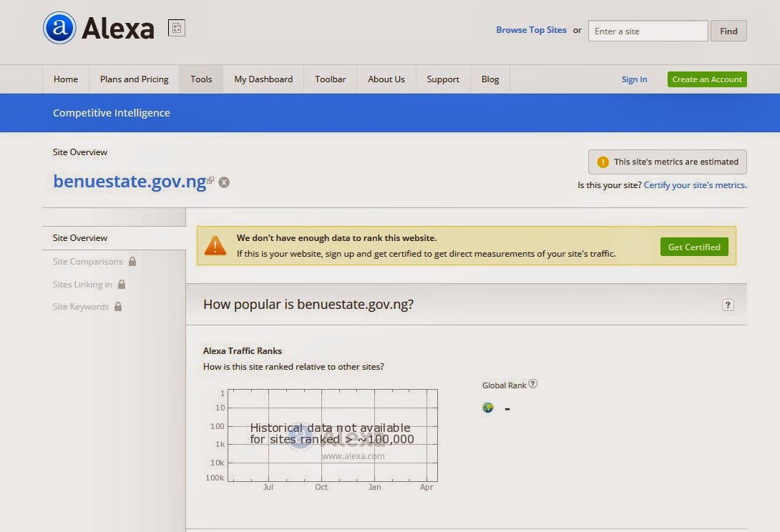Image resolution: width=780 pixels, height=532 pixels.
Task: Click Certify your site's metrics link
Action: click(x=695, y=185)
